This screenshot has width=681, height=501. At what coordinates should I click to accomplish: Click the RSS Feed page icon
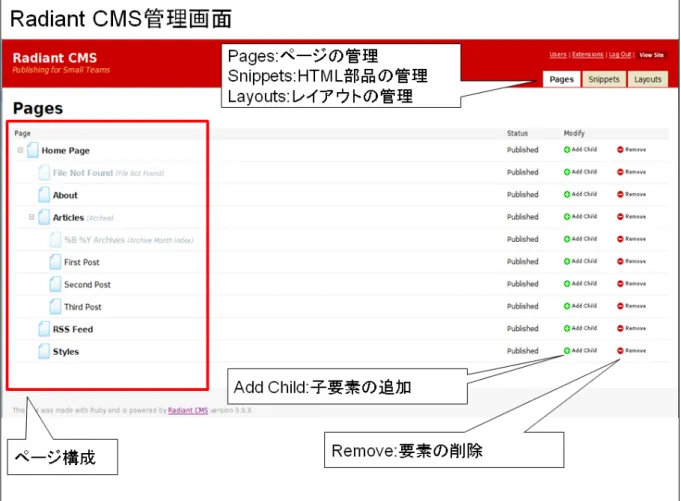coord(44,329)
